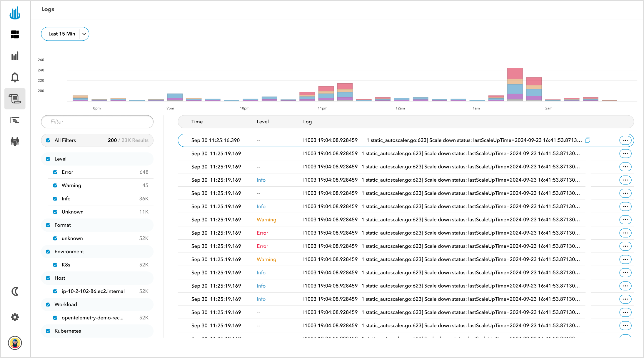Open settings gear icon in sidebar
The width and height of the screenshot is (644, 358).
[x=15, y=317]
